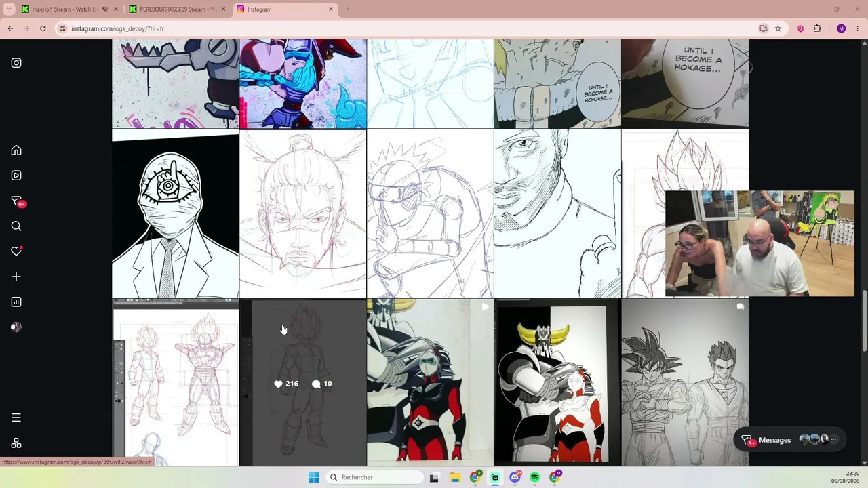
Task: Go to the Home feed icon
Action: [x=16, y=150]
